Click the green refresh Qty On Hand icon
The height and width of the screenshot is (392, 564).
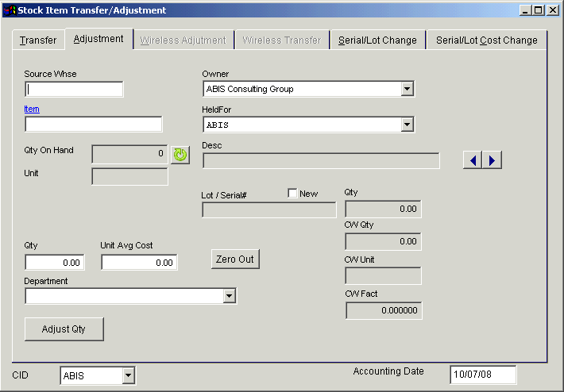pyautogui.click(x=180, y=155)
